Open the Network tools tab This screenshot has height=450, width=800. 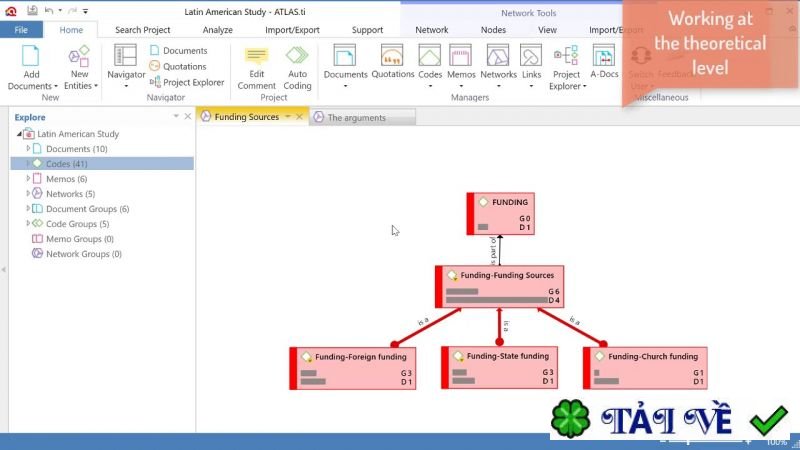tap(431, 30)
